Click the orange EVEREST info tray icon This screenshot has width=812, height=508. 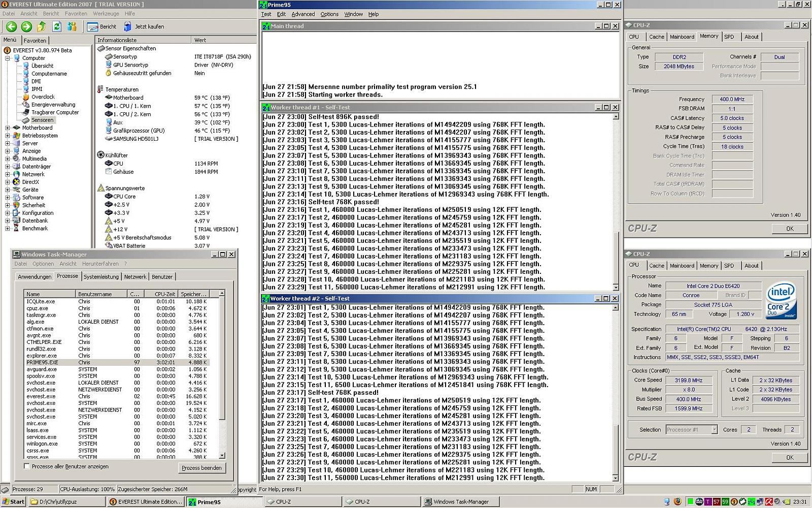pos(734,501)
